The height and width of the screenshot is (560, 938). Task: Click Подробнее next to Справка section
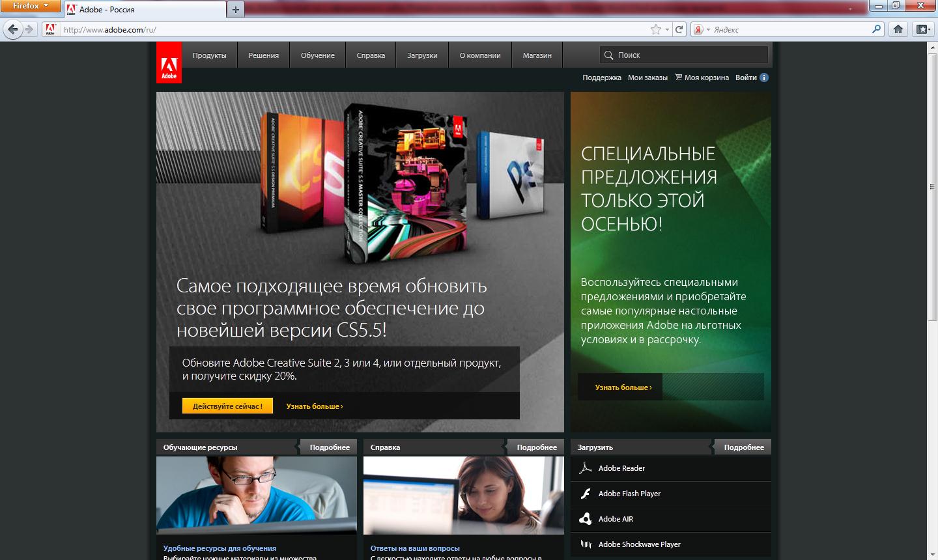pos(537,447)
